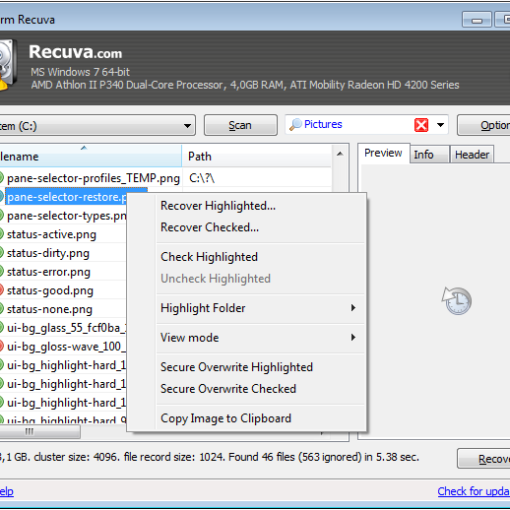Open the Help link at bottom left

[x=7, y=491]
